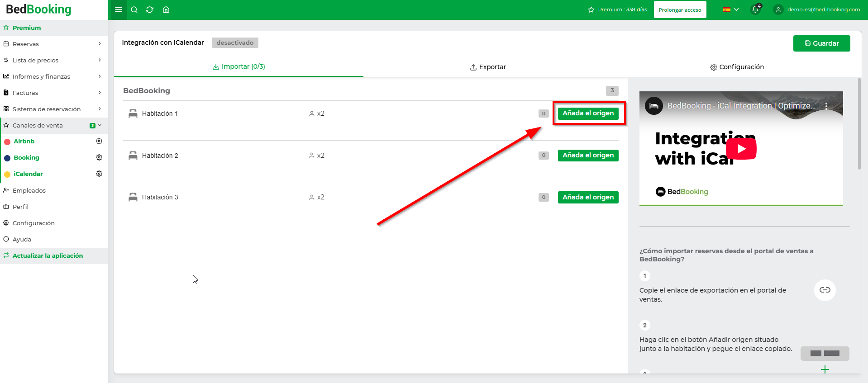Open iCalendar channel settings gear
The height and width of the screenshot is (383, 868).
[99, 174]
